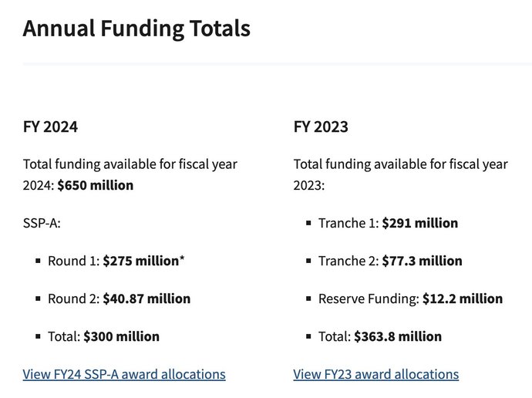Select the FY 2023 heading
The width and height of the screenshot is (532, 398).
point(321,126)
